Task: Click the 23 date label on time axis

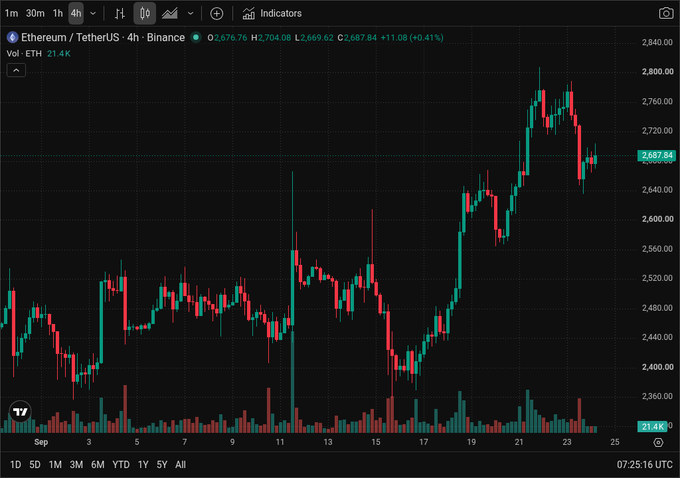Action: (x=567, y=442)
